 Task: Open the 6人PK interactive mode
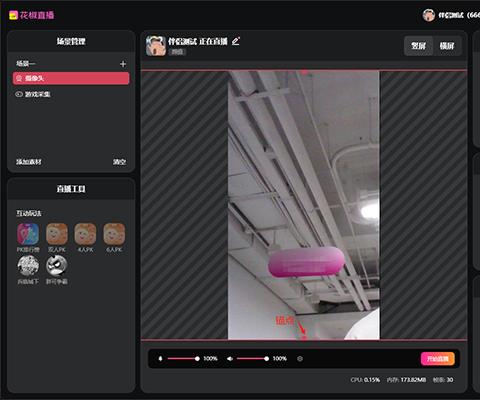pyautogui.click(x=114, y=234)
